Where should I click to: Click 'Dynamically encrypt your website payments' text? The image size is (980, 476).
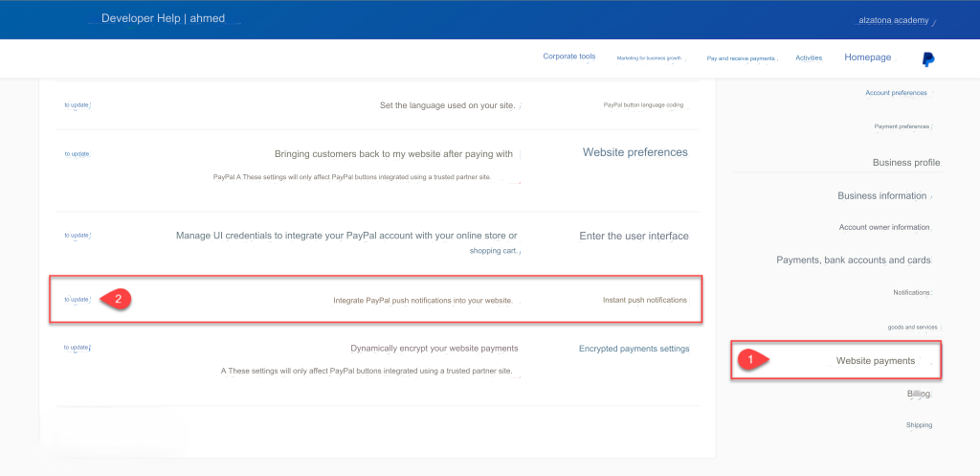[434, 349]
